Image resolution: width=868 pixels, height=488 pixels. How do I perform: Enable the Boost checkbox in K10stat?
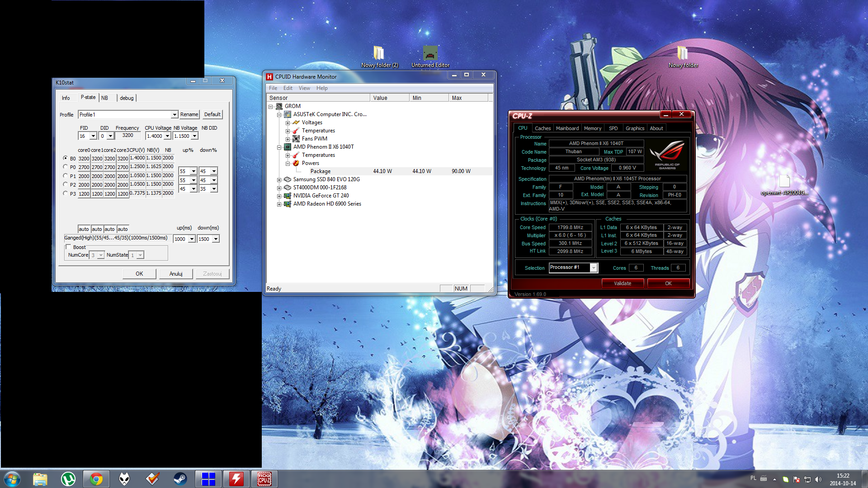coord(69,247)
